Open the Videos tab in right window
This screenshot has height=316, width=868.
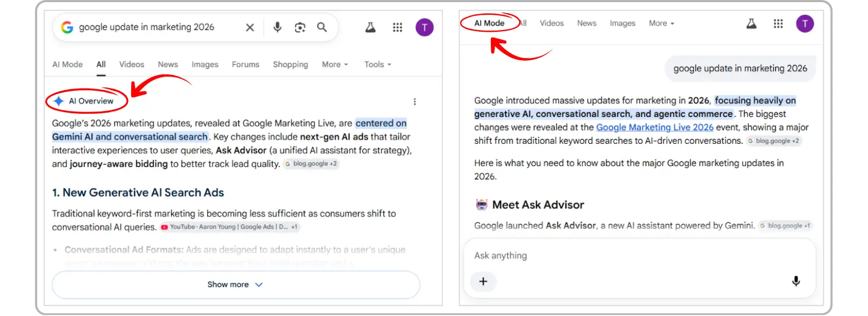(x=552, y=24)
